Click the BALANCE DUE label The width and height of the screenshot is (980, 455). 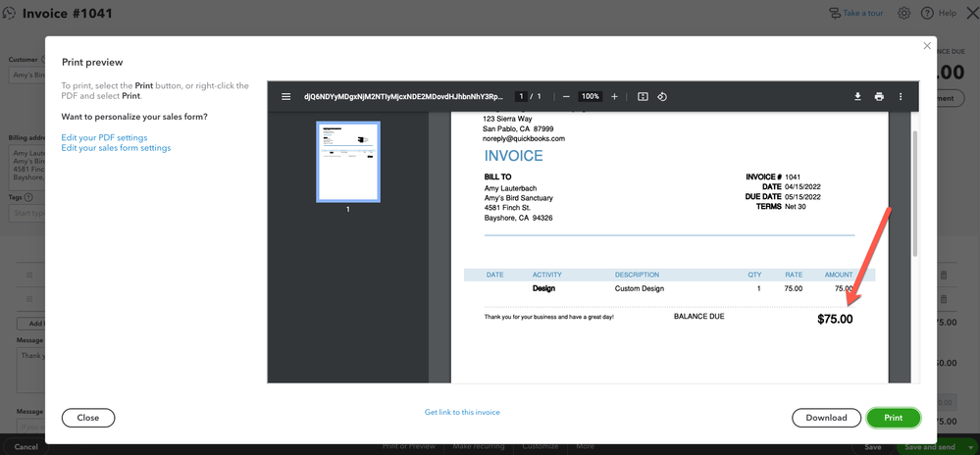698,317
